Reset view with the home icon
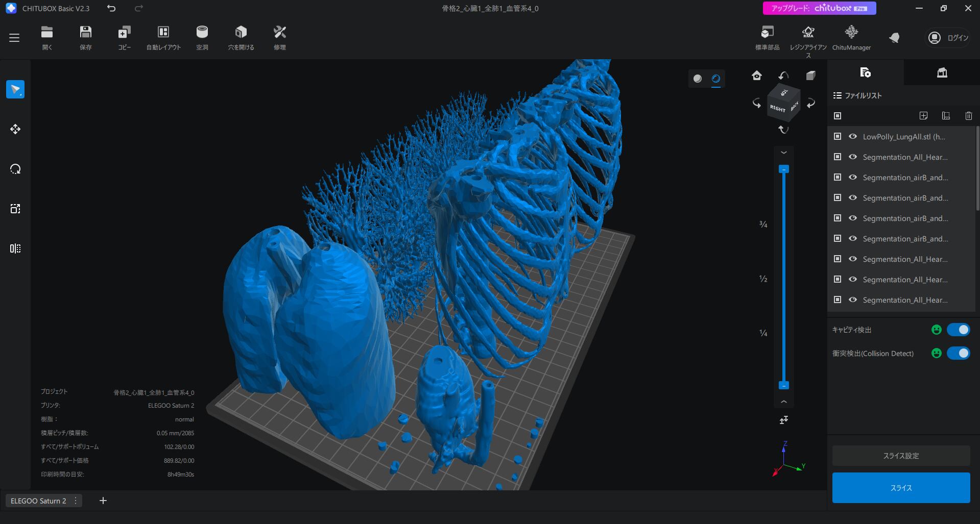980x524 pixels. (x=757, y=76)
